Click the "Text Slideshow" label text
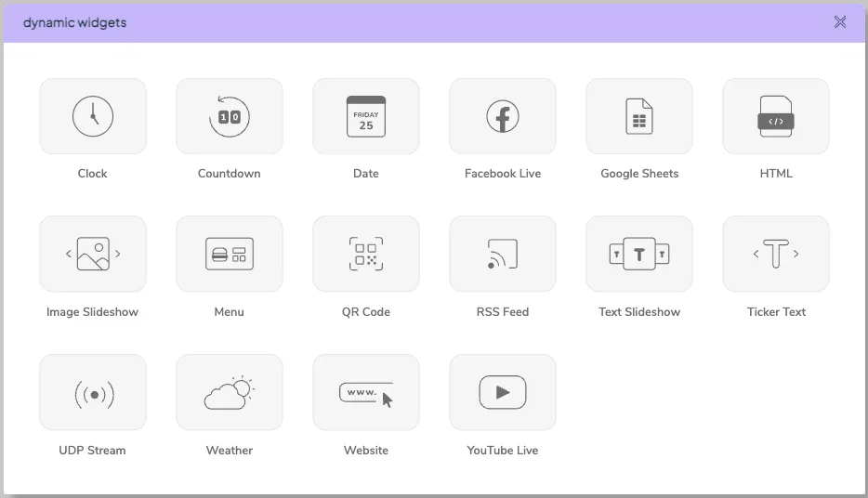868x498 pixels. tap(639, 311)
